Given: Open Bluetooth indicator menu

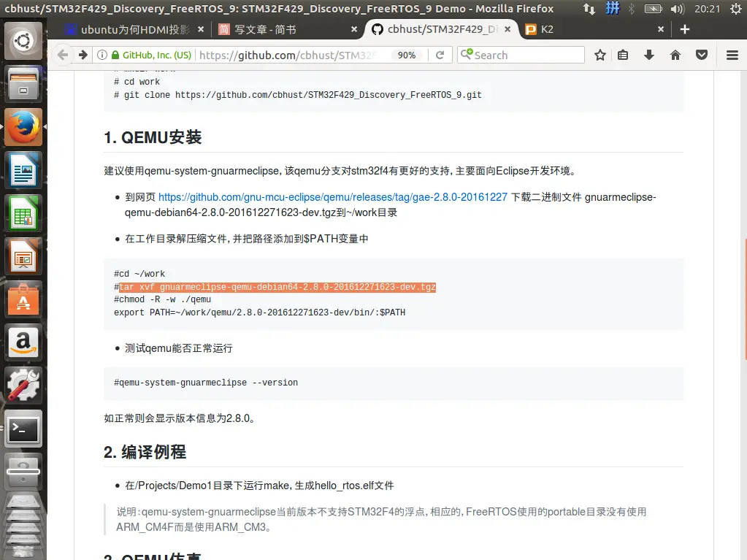Looking at the screenshot, I should pos(632,9).
